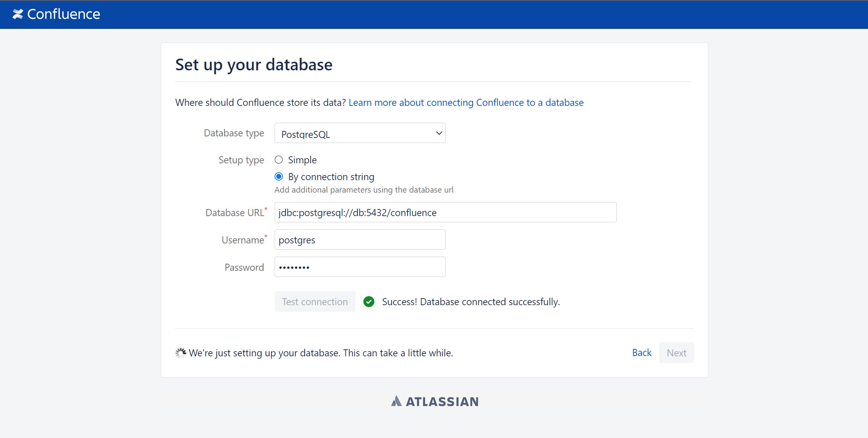Click the 'Simple' setup label text

302,160
